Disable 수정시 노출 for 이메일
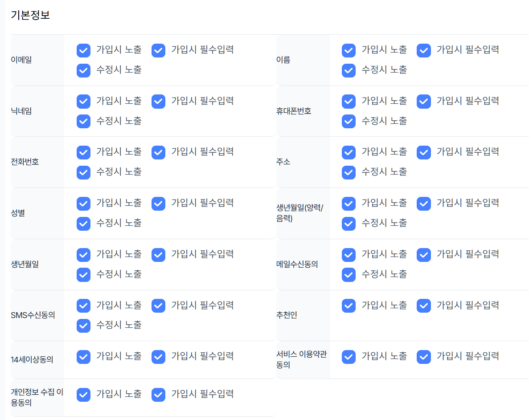The image size is (529, 420). [x=83, y=70]
